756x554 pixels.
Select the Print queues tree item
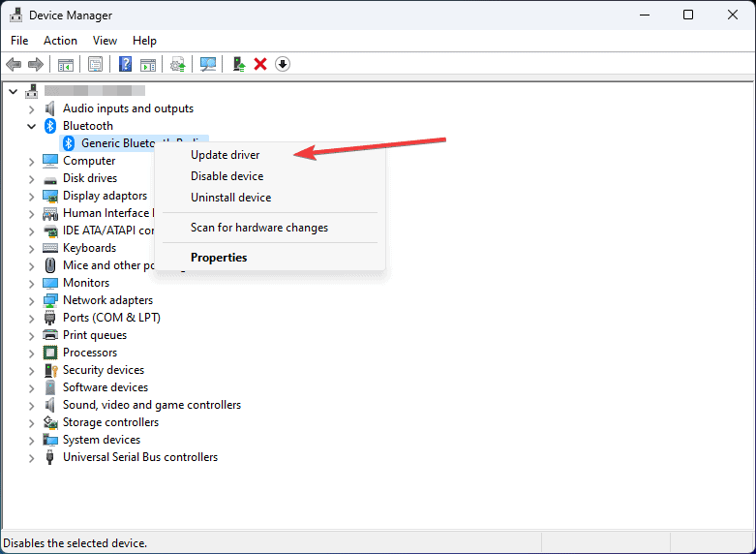[x=95, y=335]
